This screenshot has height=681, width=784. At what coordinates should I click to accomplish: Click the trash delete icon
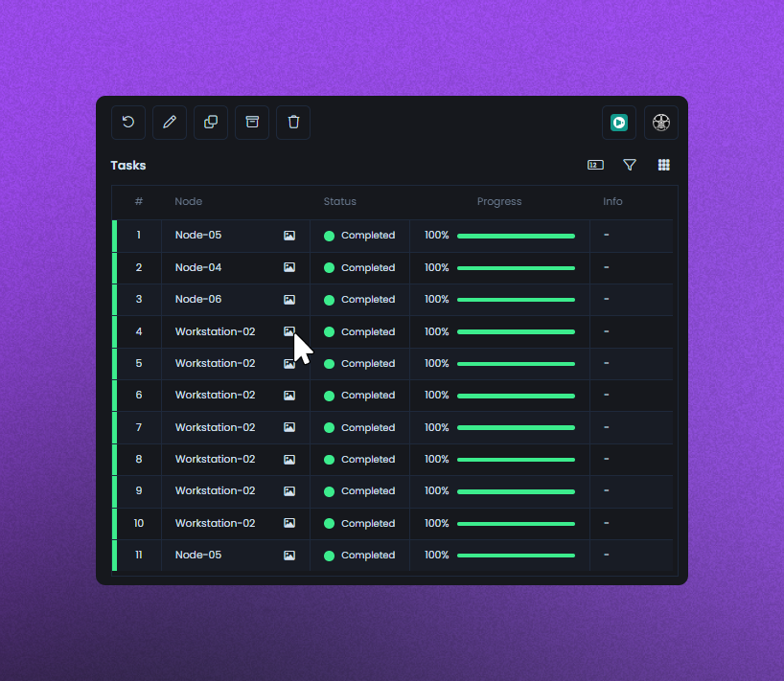(x=293, y=123)
